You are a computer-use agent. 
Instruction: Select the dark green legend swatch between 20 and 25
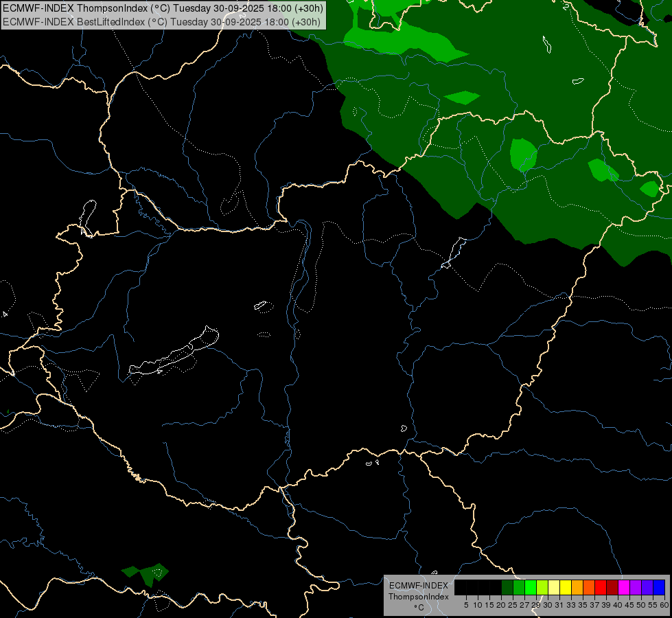point(507,587)
